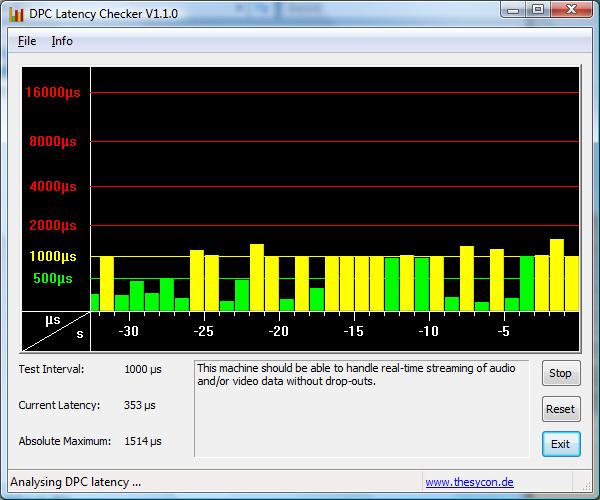Select the 4000µs scale label
600x500 pixels.
pyautogui.click(x=53, y=186)
